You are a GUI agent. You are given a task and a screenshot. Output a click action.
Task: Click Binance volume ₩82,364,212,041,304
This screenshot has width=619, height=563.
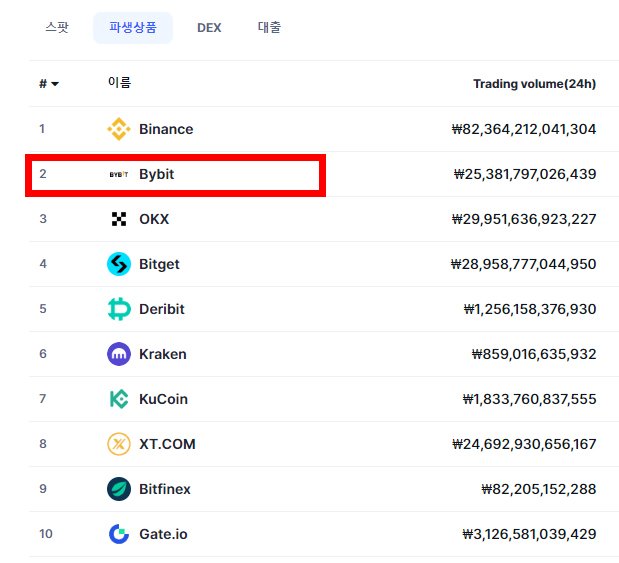[x=524, y=129]
